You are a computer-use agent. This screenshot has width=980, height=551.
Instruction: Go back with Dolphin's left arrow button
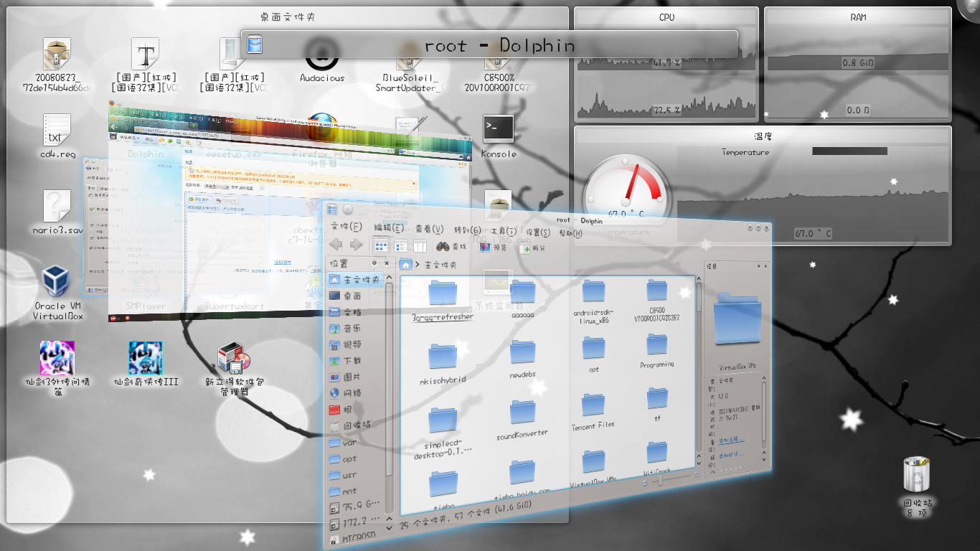click(336, 245)
